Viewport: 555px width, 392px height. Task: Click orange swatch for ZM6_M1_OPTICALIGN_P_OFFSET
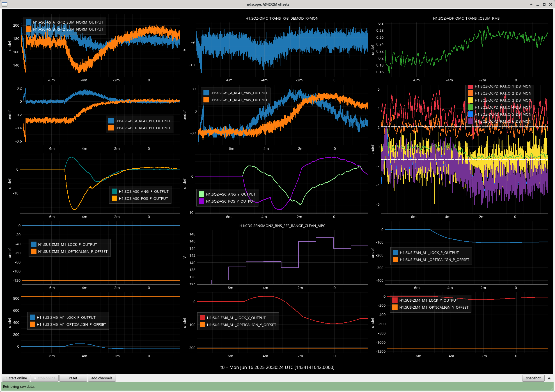[x=33, y=324]
